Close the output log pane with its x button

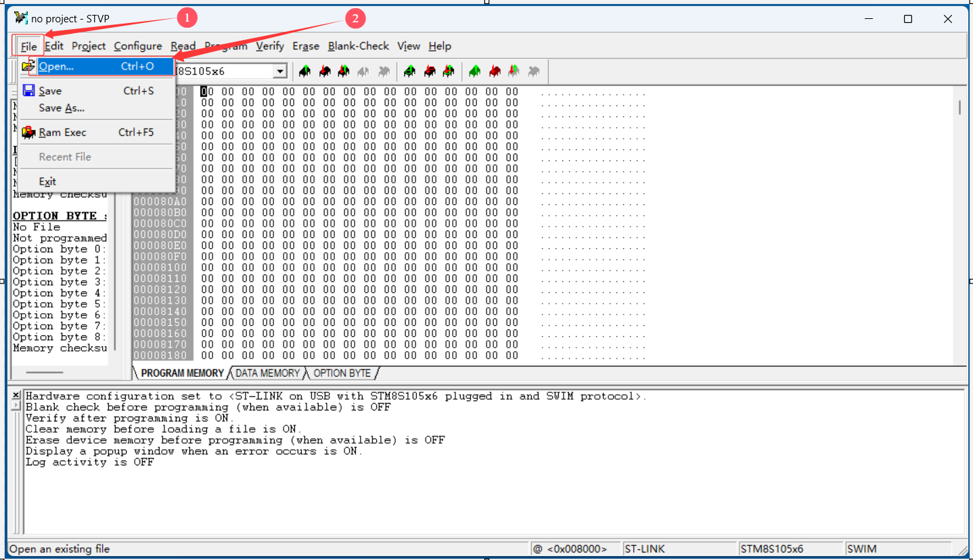point(16,395)
